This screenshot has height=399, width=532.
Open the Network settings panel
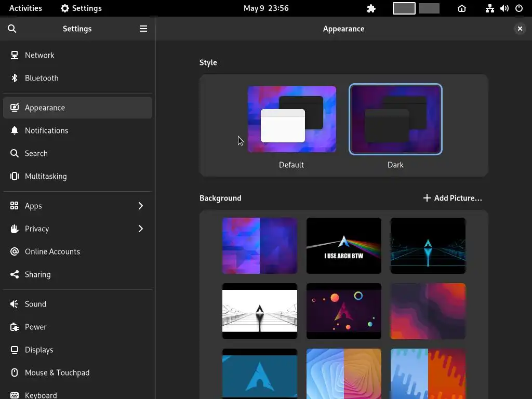[77, 55]
